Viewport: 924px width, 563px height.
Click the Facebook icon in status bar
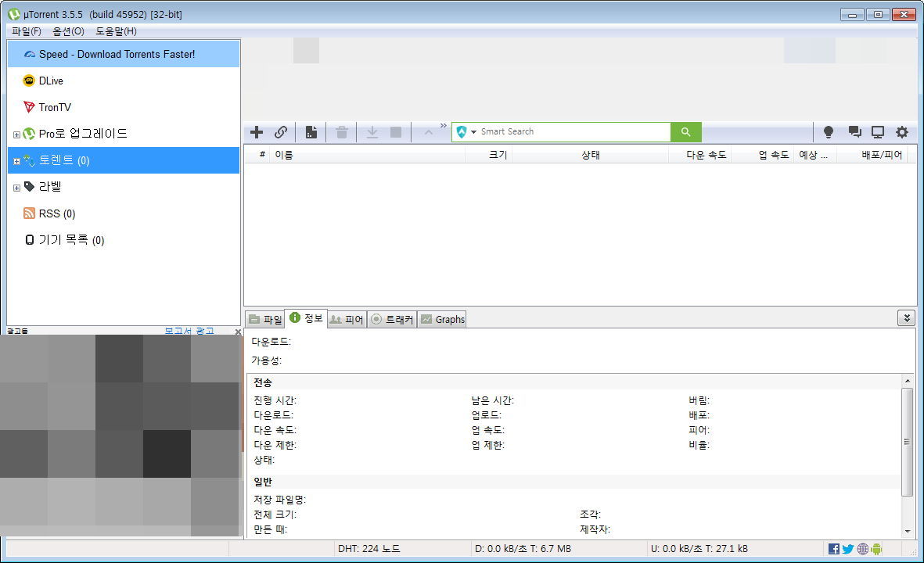pos(833,549)
